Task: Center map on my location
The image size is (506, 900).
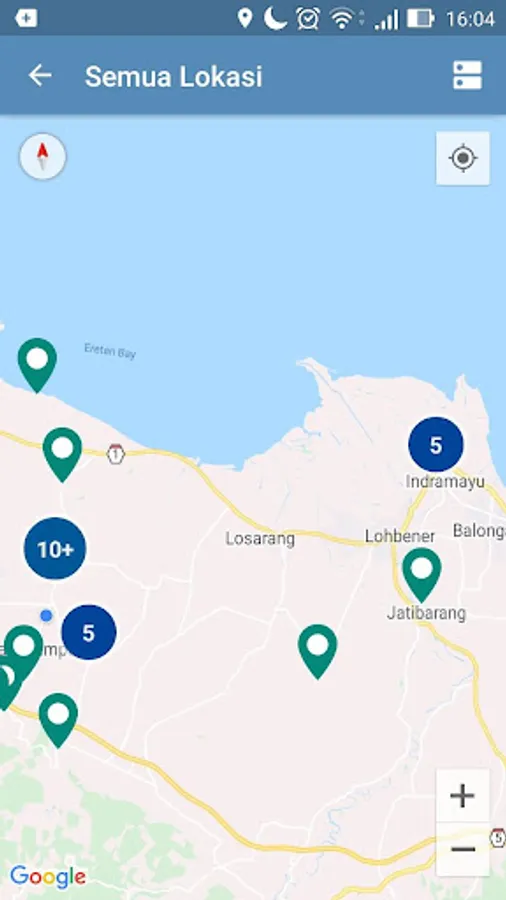Action: (463, 158)
